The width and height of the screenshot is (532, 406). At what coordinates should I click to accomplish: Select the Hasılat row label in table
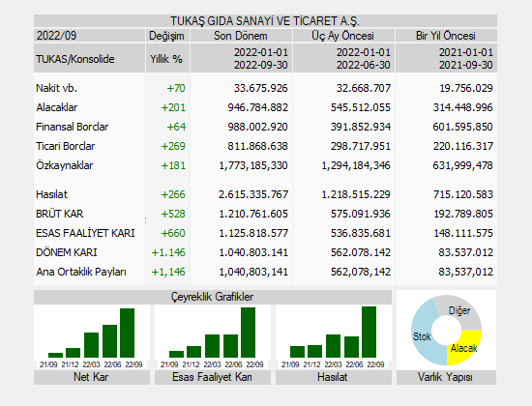coord(52,194)
